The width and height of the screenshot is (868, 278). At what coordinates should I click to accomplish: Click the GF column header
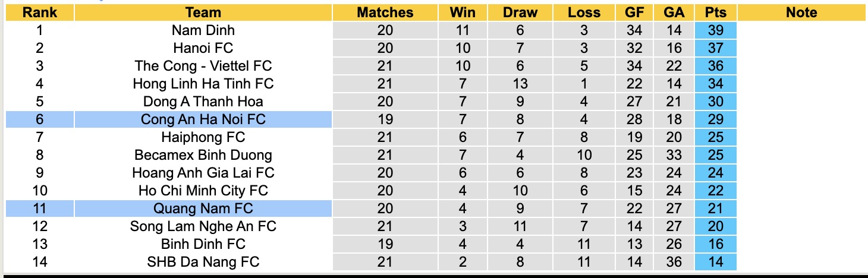pos(634,12)
